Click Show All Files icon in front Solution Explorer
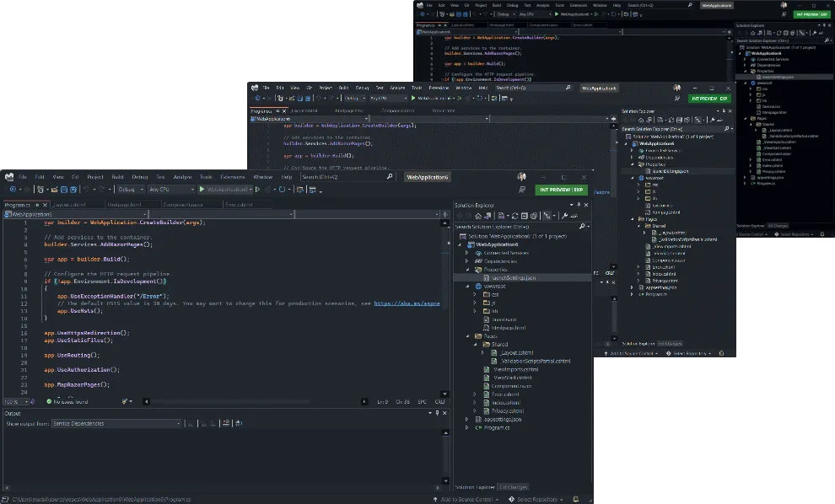The width and height of the screenshot is (835, 504). (534, 216)
